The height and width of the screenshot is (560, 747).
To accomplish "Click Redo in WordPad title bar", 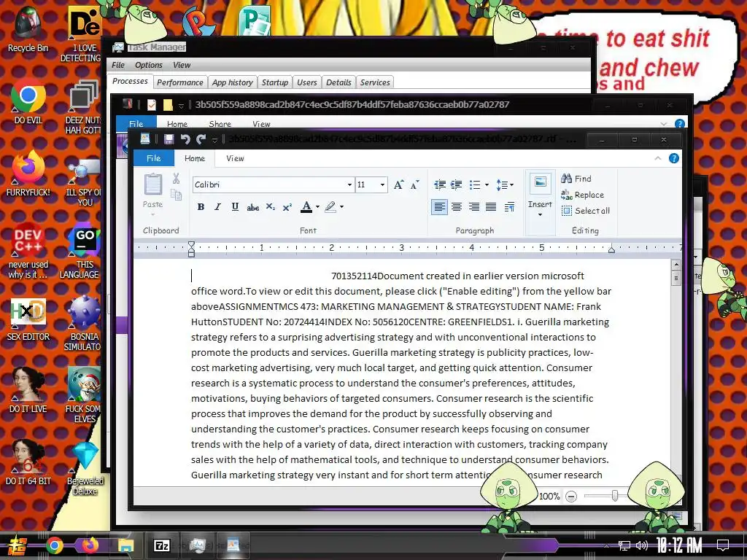I will [201, 139].
